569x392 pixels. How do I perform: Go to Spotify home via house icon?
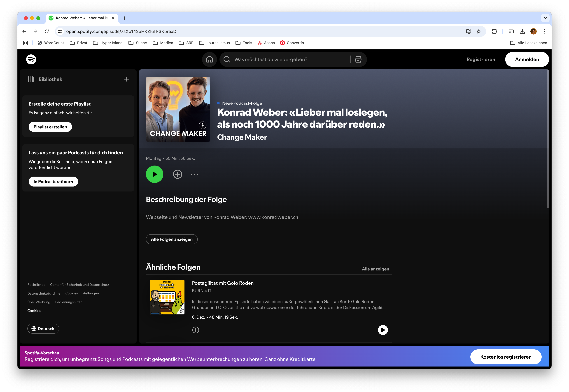click(x=209, y=59)
